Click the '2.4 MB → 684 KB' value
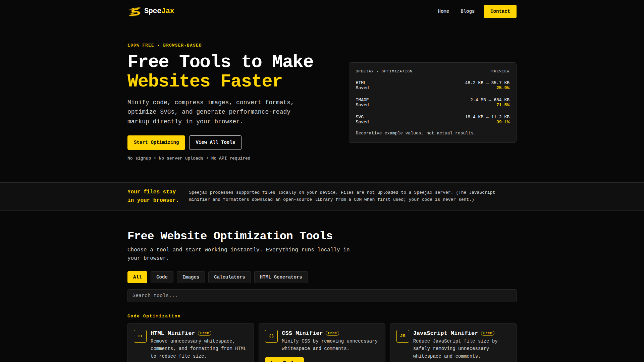 (490, 100)
